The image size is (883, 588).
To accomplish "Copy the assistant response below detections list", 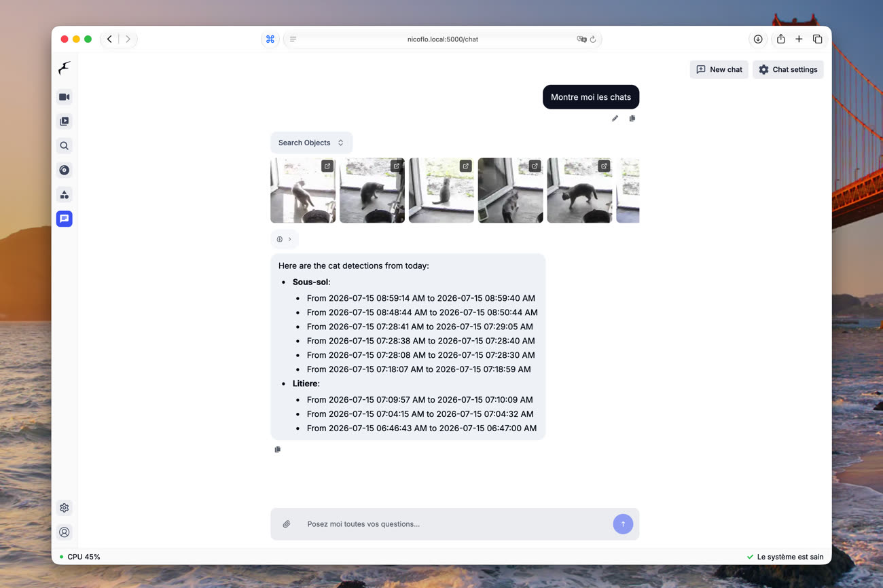I will pyautogui.click(x=277, y=449).
